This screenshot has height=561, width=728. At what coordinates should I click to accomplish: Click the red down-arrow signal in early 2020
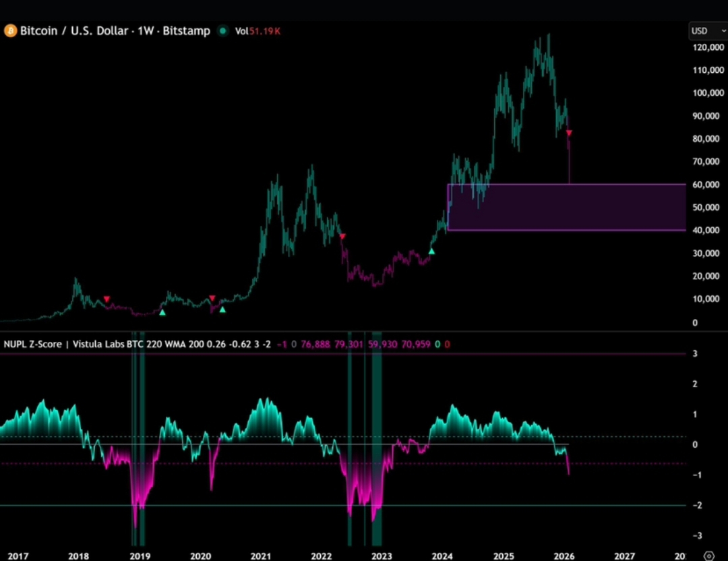212,298
